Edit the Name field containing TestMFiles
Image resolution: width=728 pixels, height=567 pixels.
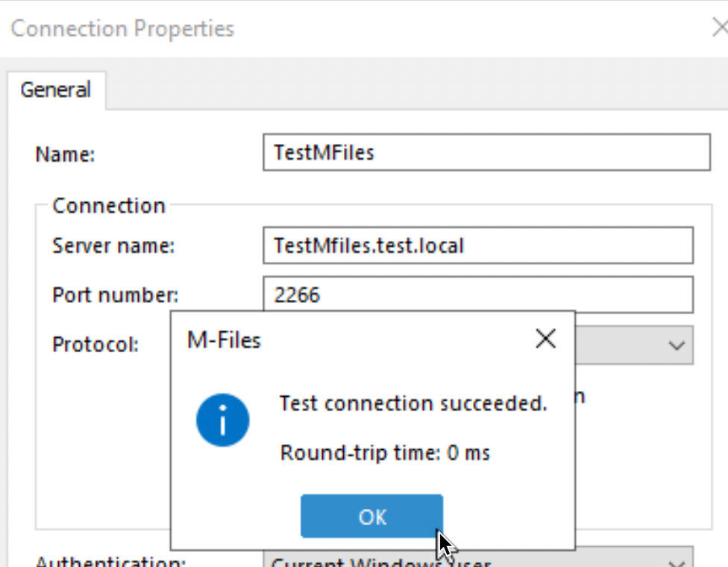pyautogui.click(x=486, y=152)
